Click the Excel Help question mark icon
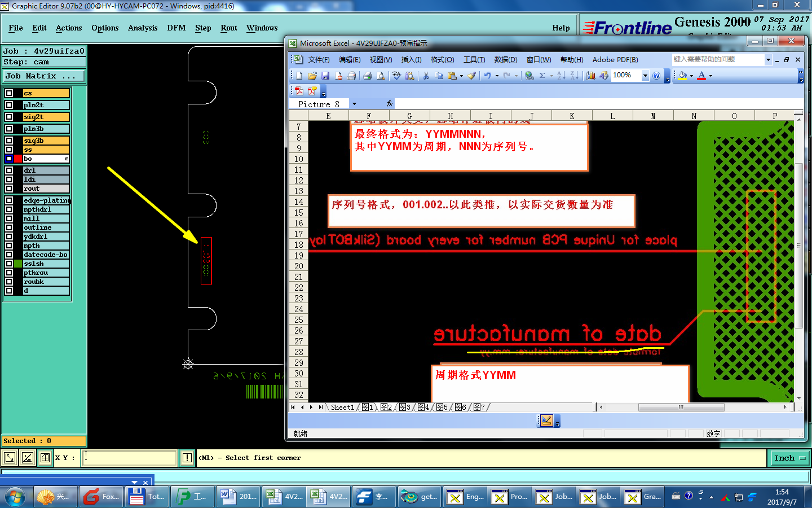 (656, 76)
